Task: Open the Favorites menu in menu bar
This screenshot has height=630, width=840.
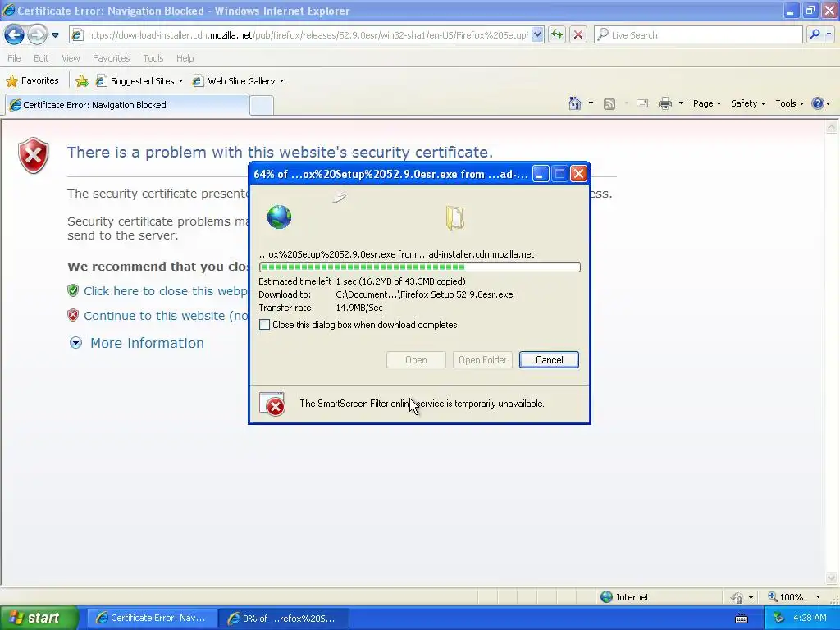Action: pyautogui.click(x=111, y=58)
